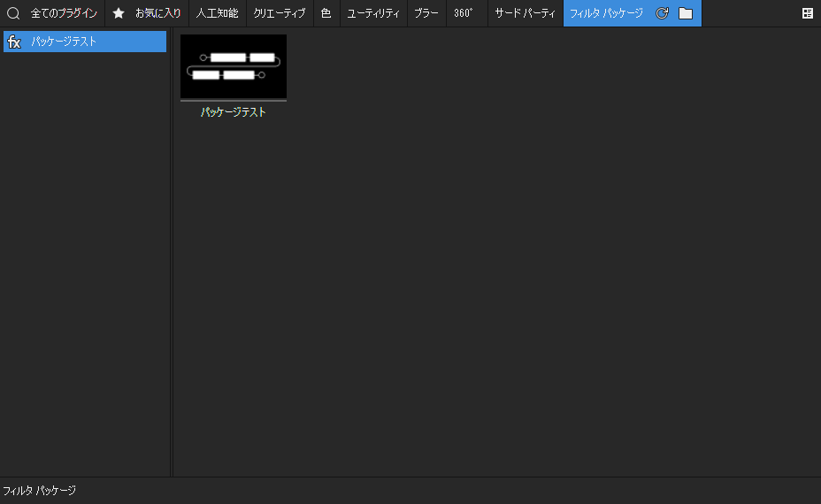This screenshot has height=504, width=821.
Task: Open the ブラー filters tab
Action: (426, 13)
